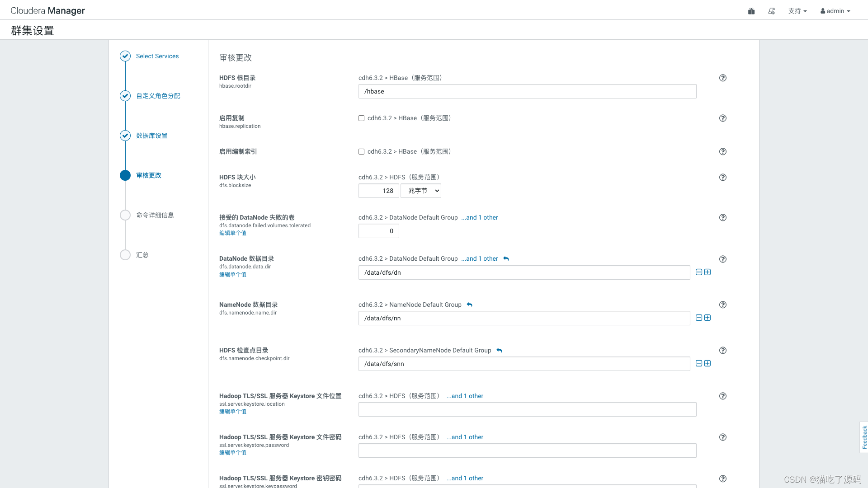Open the 支持 support dropdown menu

797,11
